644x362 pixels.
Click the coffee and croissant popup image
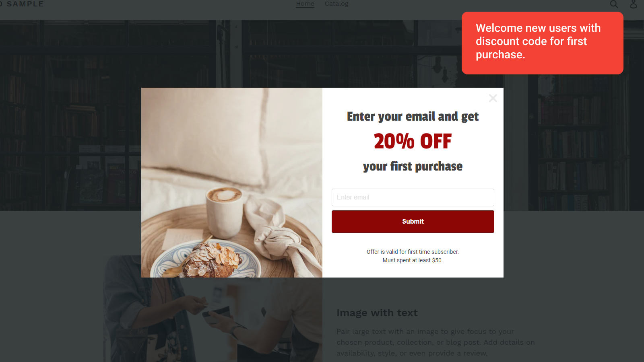tap(232, 183)
